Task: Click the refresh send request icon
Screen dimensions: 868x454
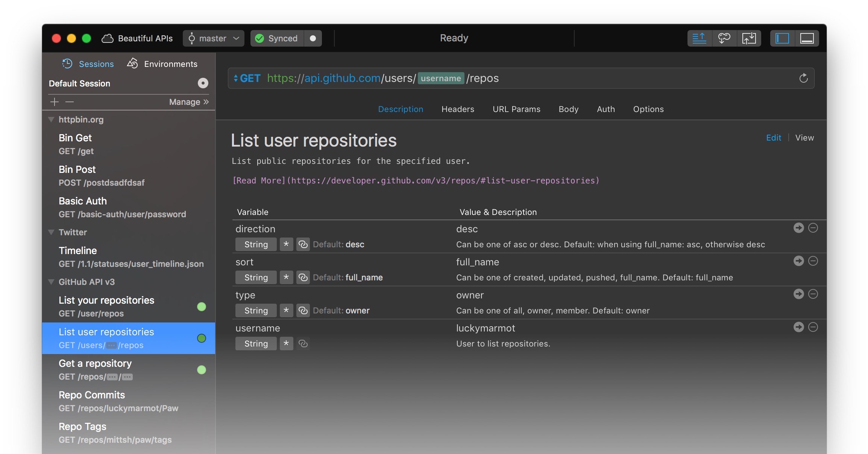Action: click(x=803, y=78)
